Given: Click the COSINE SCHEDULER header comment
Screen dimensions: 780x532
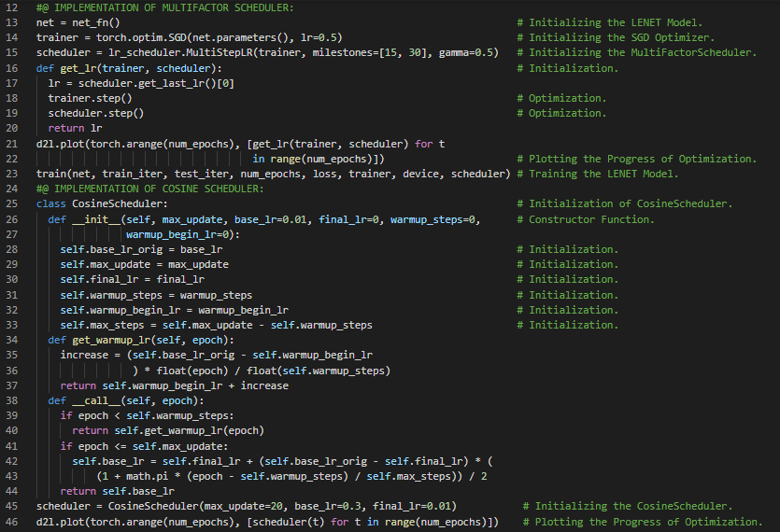Looking at the screenshot, I should [149, 189].
